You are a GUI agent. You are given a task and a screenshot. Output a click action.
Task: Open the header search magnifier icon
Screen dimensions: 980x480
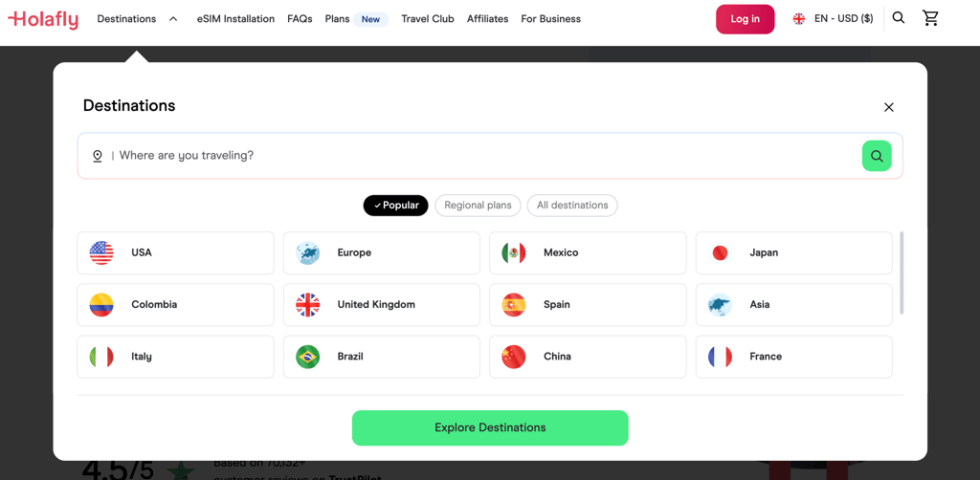pos(898,18)
